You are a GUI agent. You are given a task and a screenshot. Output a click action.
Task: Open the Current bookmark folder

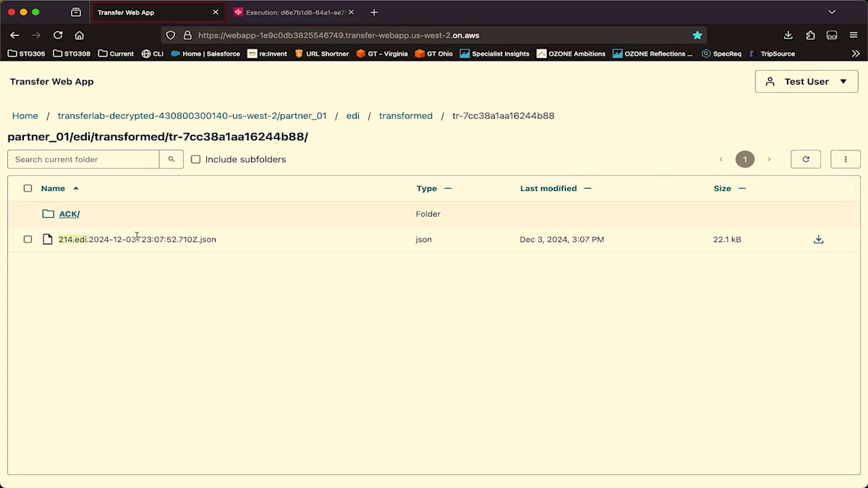(x=116, y=53)
